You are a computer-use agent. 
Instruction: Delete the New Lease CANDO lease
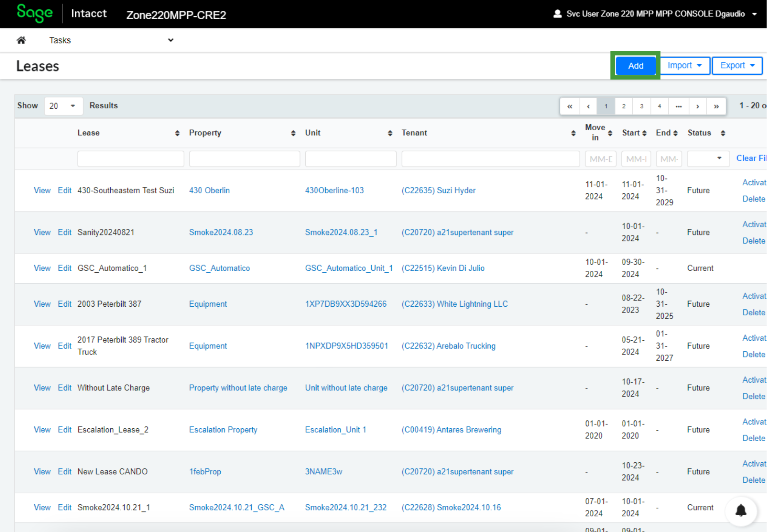pos(754,480)
